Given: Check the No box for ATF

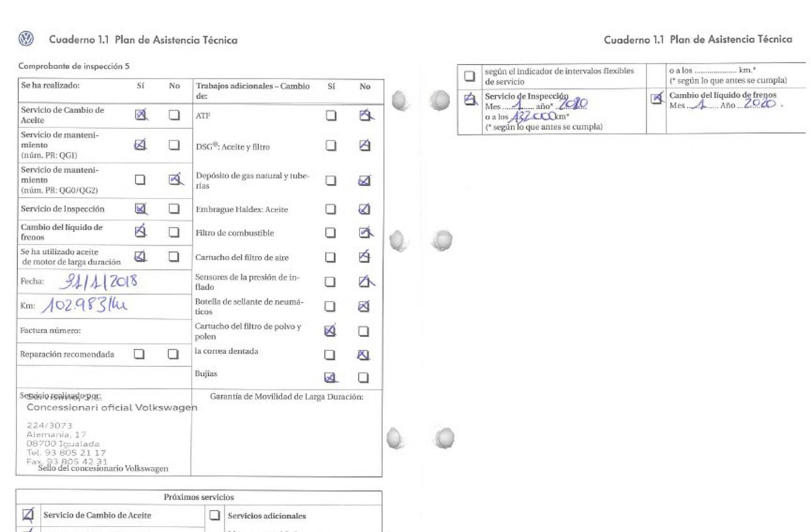Looking at the screenshot, I should 365,115.
